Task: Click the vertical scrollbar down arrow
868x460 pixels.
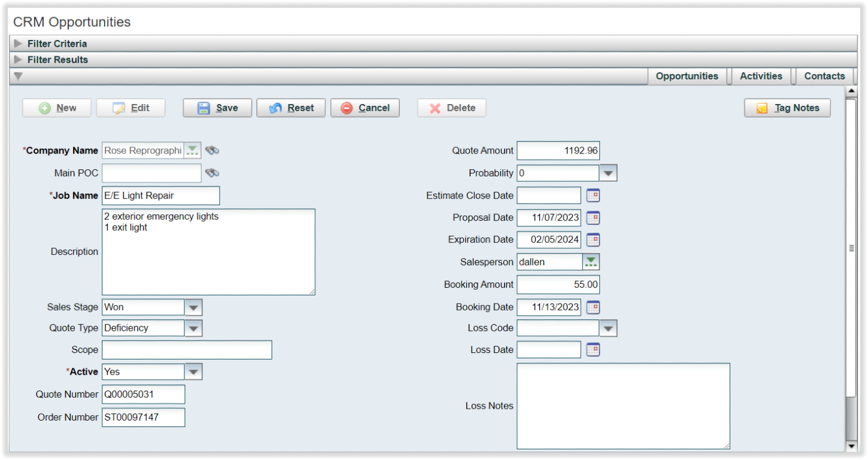Action: [x=851, y=446]
